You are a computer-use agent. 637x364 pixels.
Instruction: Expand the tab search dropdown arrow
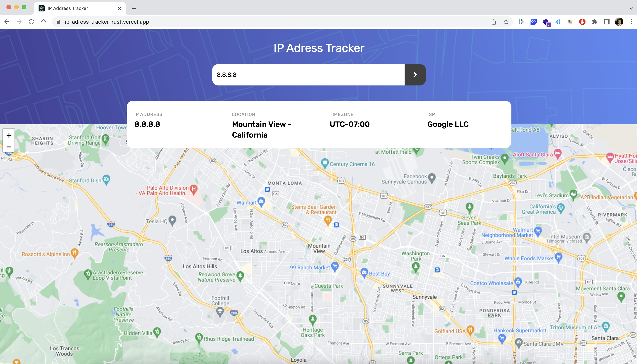click(631, 8)
